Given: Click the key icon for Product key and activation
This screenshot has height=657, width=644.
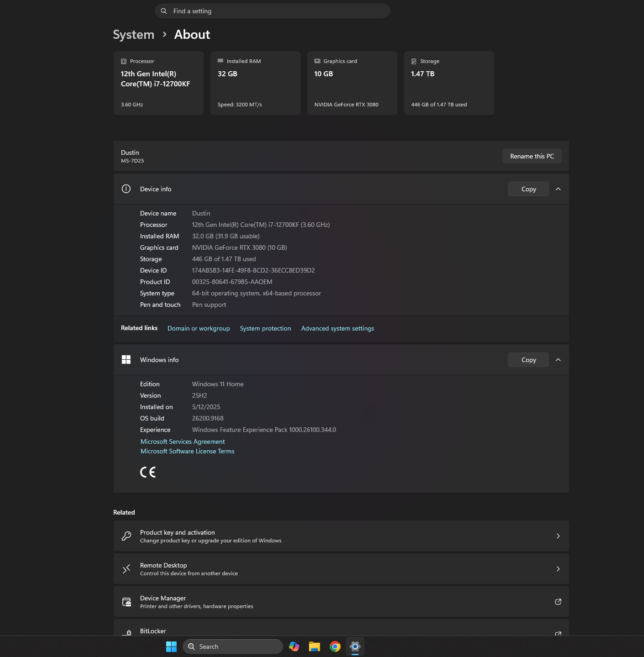Looking at the screenshot, I should (x=126, y=536).
